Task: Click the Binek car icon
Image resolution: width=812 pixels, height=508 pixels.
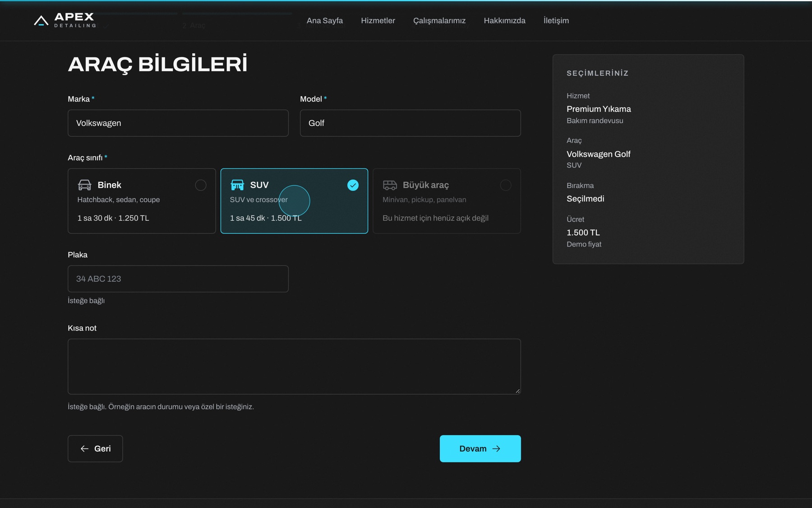Action: pyautogui.click(x=84, y=185)
